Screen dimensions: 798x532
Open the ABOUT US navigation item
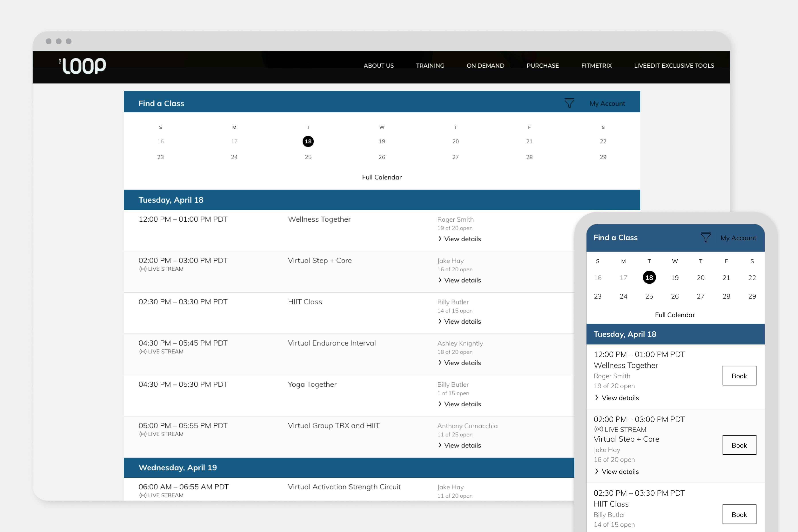379,65
